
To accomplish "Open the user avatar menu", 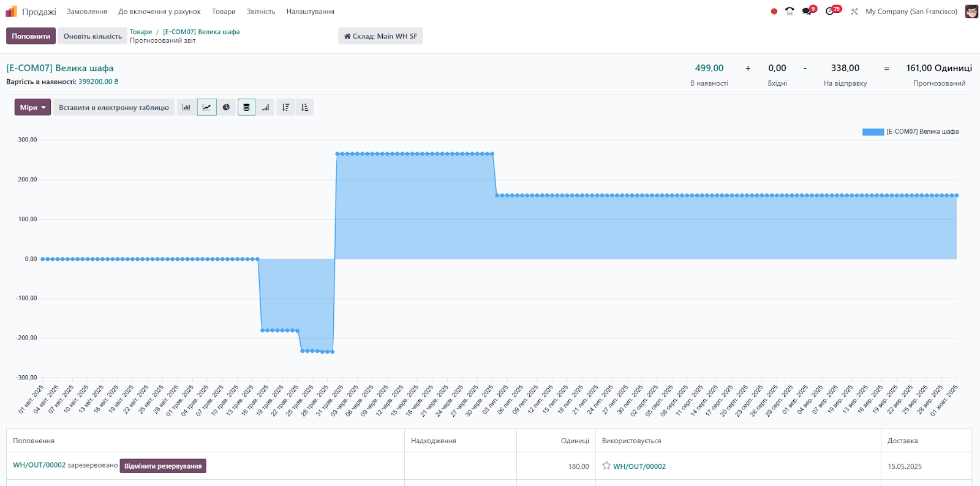I will point(971,12).
